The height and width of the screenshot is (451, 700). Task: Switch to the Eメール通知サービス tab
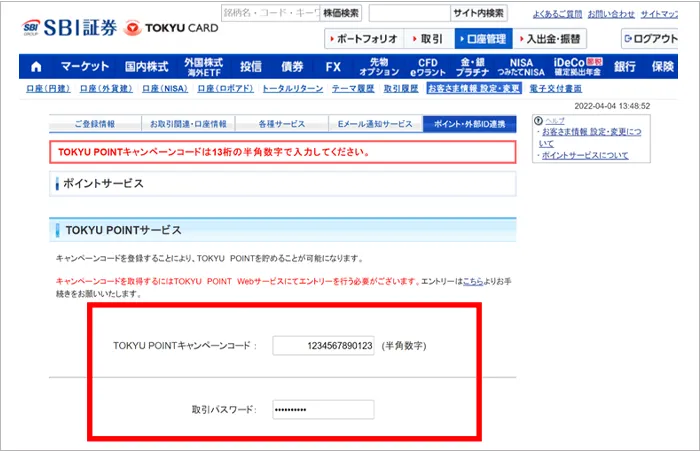coord(374,124)
